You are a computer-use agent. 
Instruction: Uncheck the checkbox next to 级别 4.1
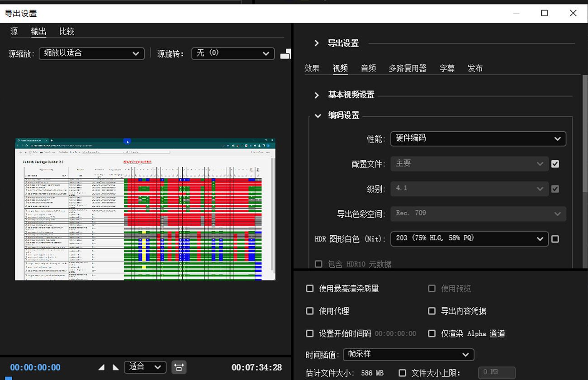click(555, 189)
